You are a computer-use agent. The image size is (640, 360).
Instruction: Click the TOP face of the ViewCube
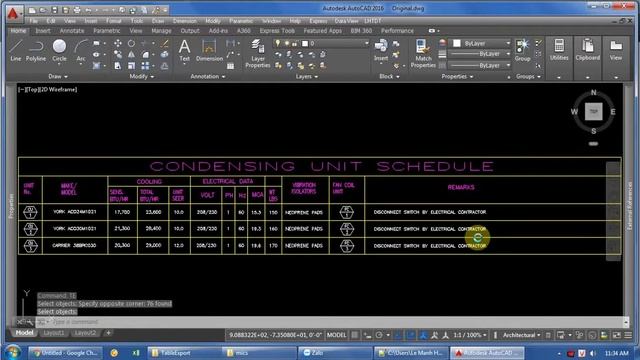tap(593, 111)
